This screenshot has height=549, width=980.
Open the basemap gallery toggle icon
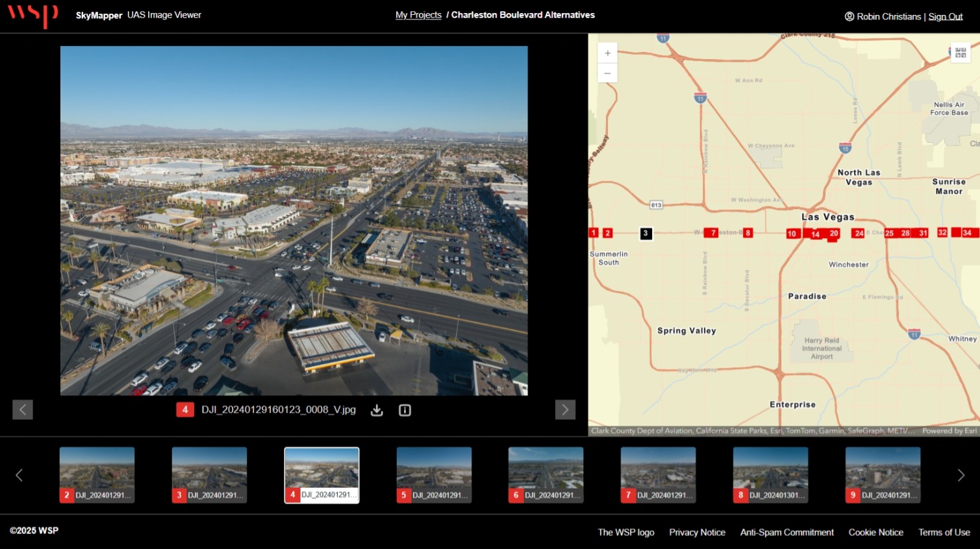pos(961,53)
